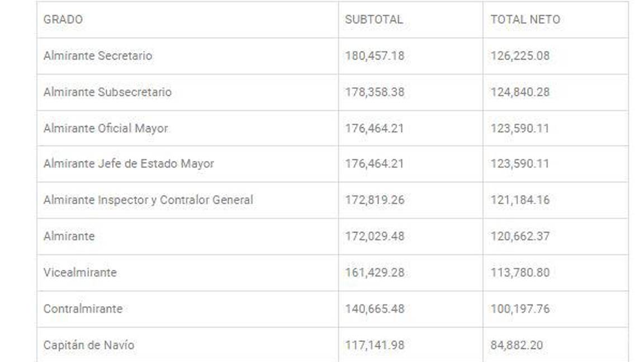Select the 172,819.26 subtotal value
644x362 pixels.
click(375, 200)
